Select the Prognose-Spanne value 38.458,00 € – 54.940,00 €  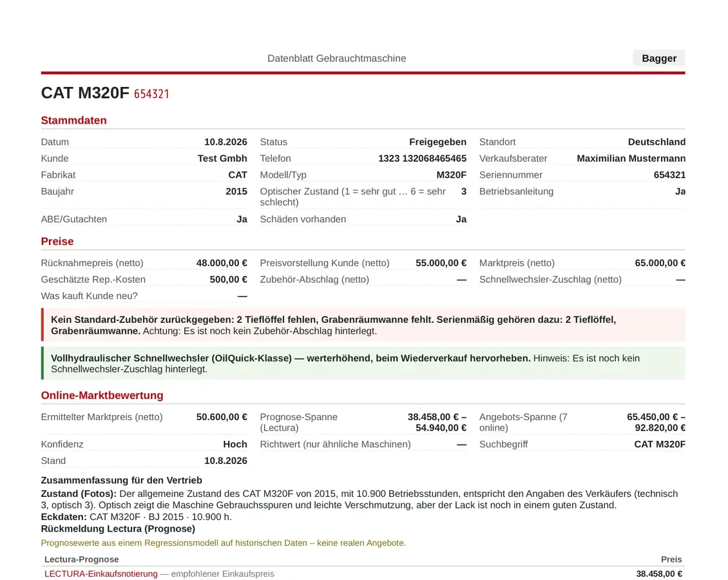point(437,423)
